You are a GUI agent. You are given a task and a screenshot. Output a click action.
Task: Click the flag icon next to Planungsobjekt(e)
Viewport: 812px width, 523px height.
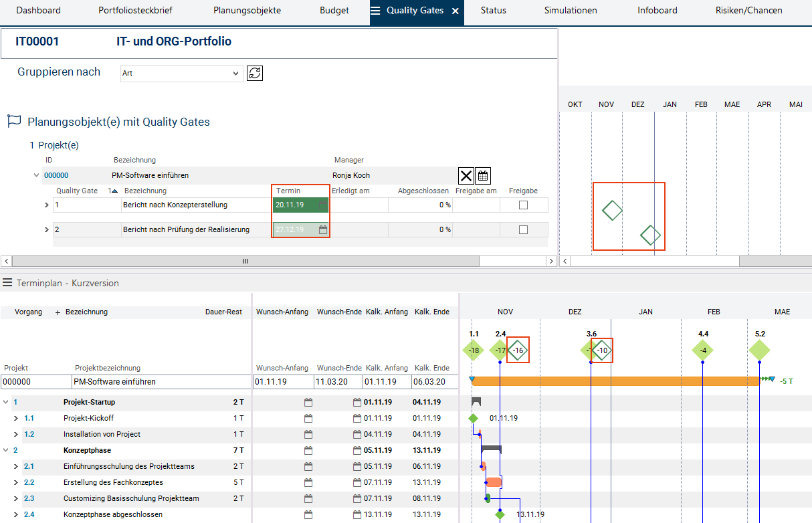(x=14, y=122)
